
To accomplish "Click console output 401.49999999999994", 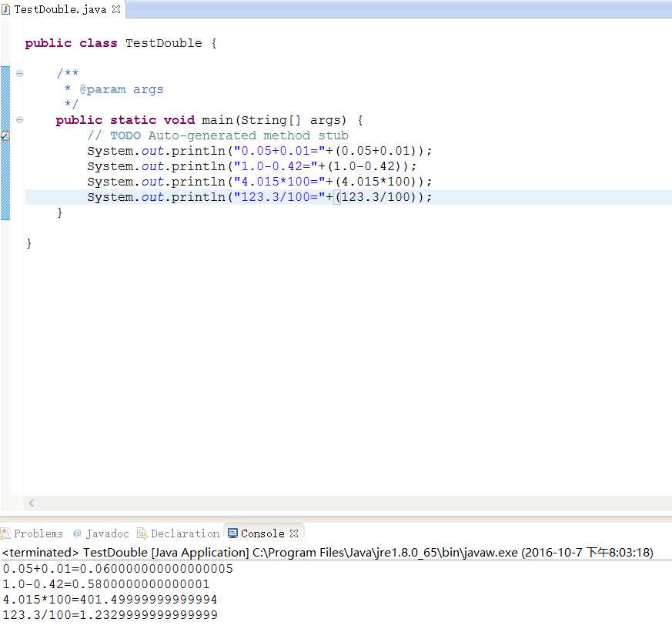I will [149, 600].
